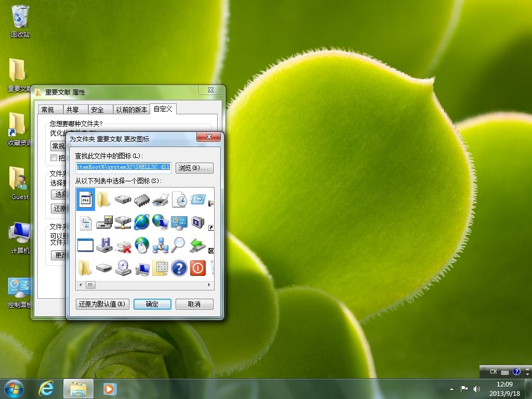The image size is (532, 399).
Task: Click the icon file path input field
Action: click(x=123, y=167)
